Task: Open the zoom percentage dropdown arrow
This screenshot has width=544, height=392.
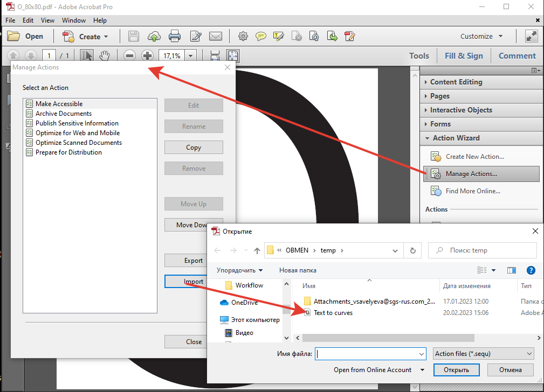Action: (x=190, y=55)
